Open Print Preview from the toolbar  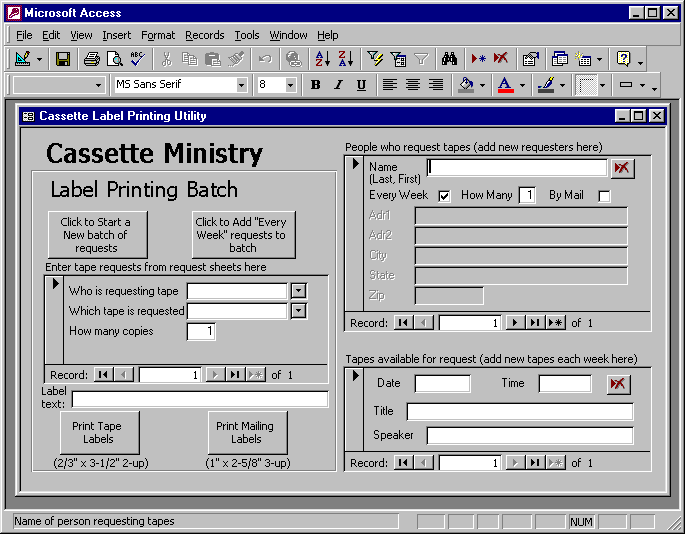[x=114, y=60]
